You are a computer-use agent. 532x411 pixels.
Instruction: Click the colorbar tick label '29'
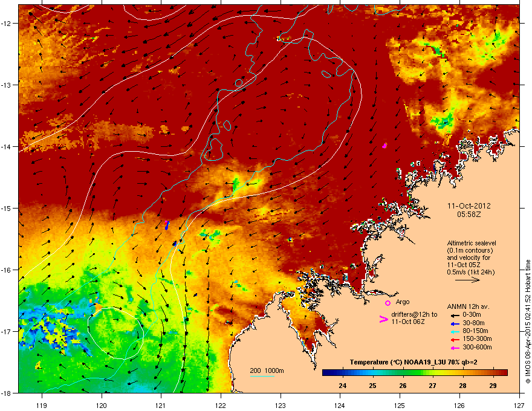click(x=493, y=386)
